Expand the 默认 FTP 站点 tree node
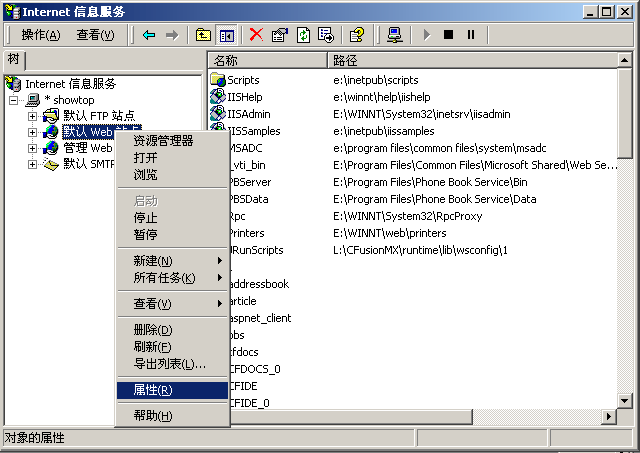This screenshot has height=453, width=640. [x=32, y=116]
